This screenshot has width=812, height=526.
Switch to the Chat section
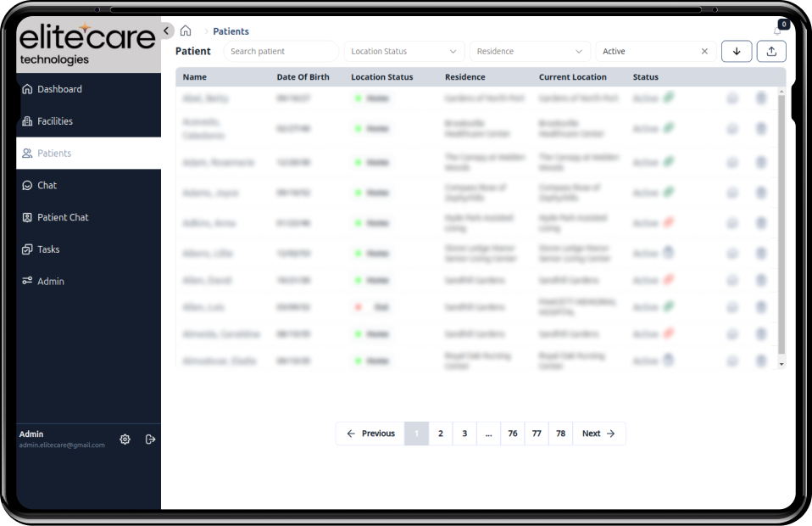coord(26,185)
